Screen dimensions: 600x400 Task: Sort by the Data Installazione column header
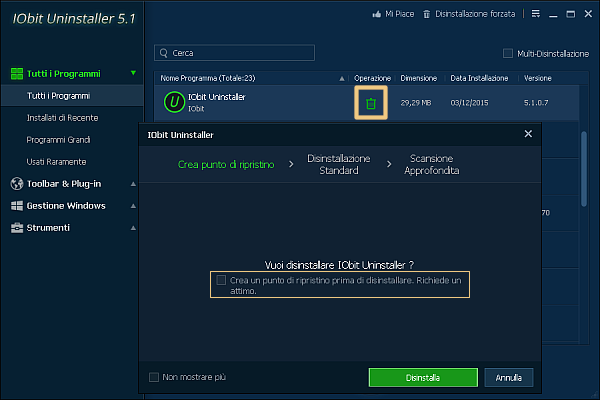479,78
